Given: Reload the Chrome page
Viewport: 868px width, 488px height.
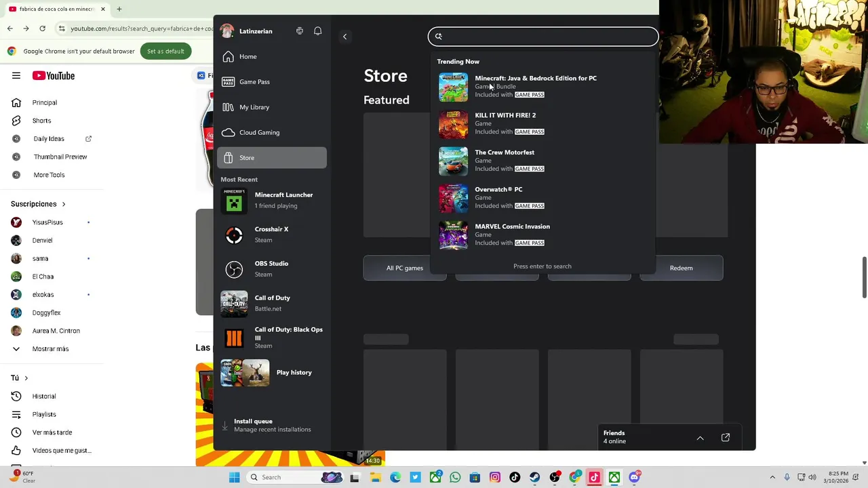Looking at the screenshot, I should point(42,28).
